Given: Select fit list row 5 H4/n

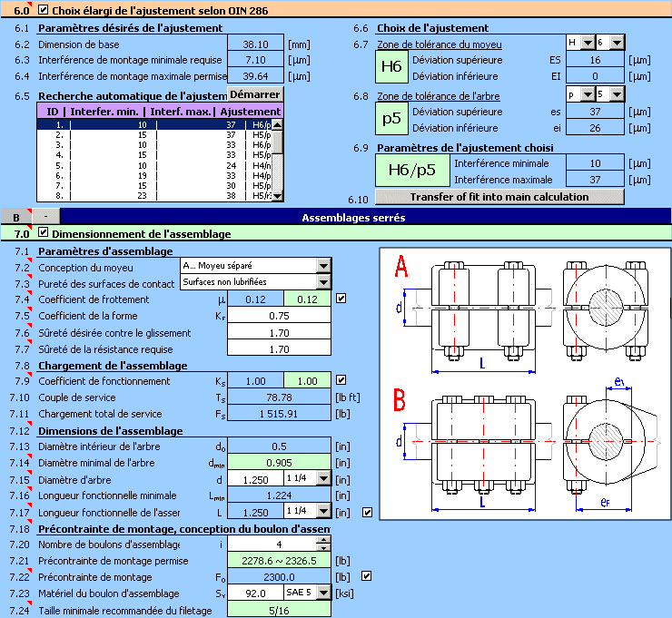Looking at the screenshot, I should [154, 165].
